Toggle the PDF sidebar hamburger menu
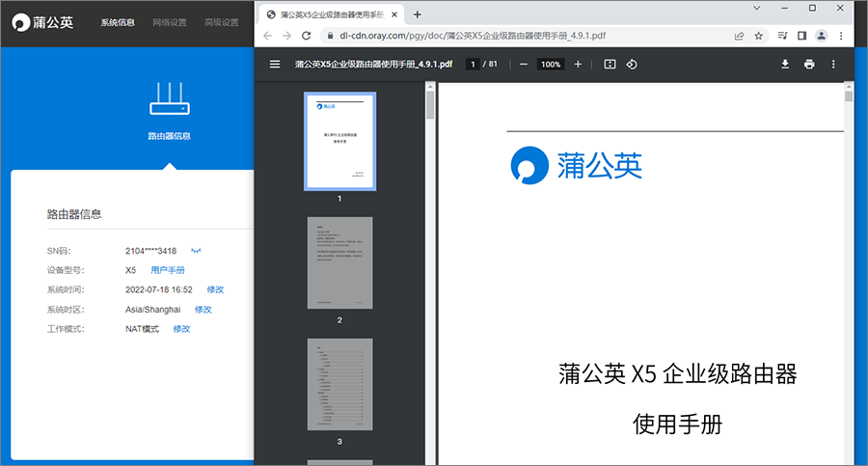 (x=275, y=65)
